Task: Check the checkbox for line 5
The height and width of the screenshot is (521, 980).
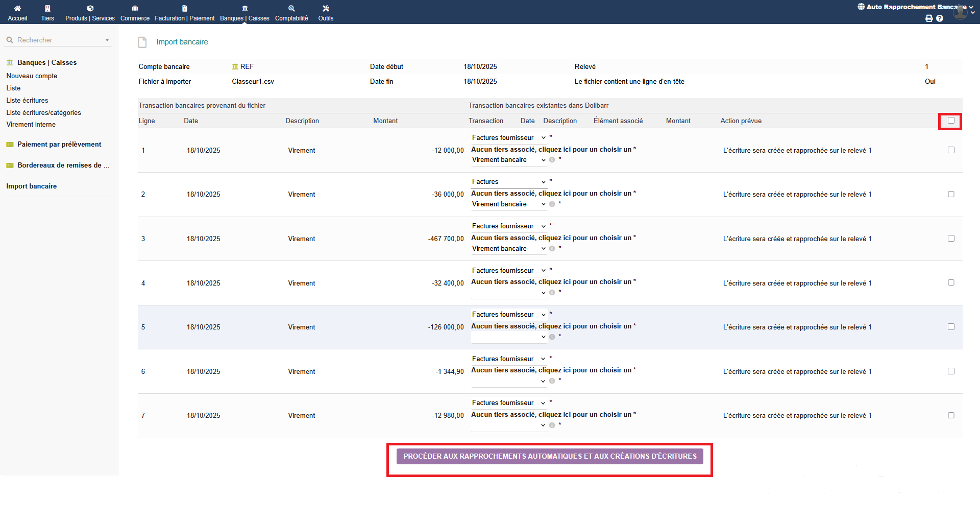Action: [951, 327]
